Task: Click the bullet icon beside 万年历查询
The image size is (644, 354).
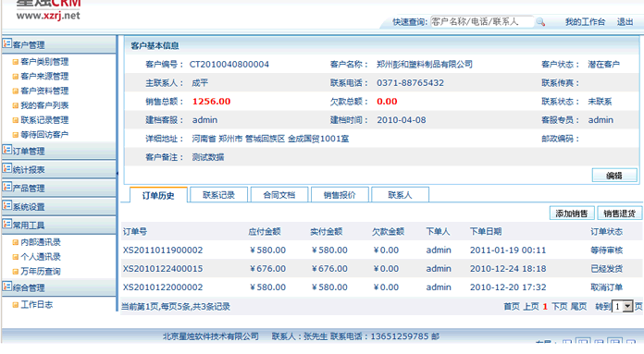Action: point(16,272)
